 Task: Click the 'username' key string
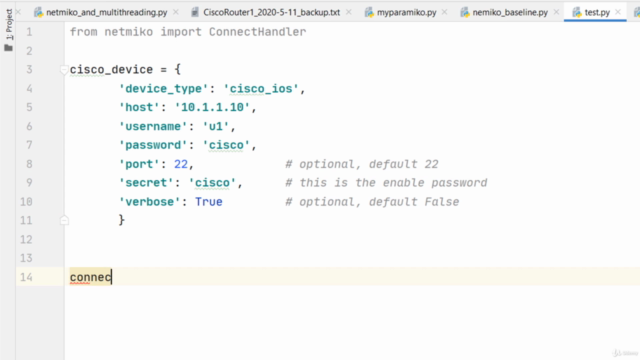pos(153,127)
